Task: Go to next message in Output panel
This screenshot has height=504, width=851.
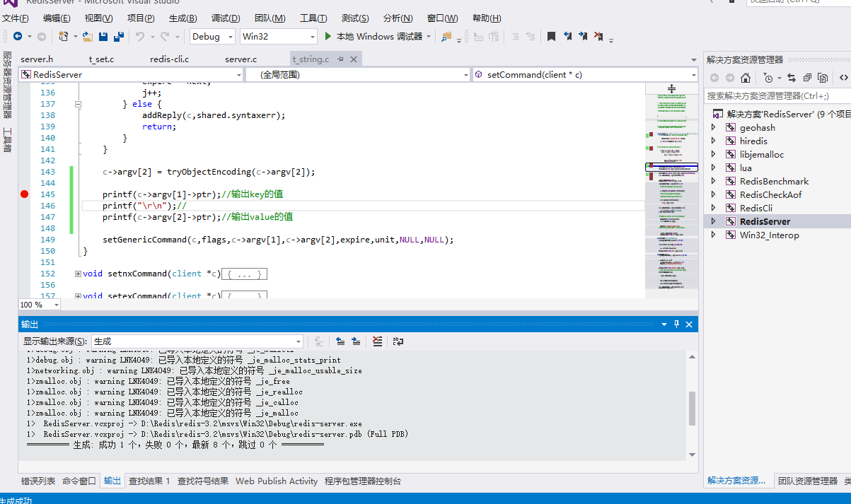Action: coord(356,341)
